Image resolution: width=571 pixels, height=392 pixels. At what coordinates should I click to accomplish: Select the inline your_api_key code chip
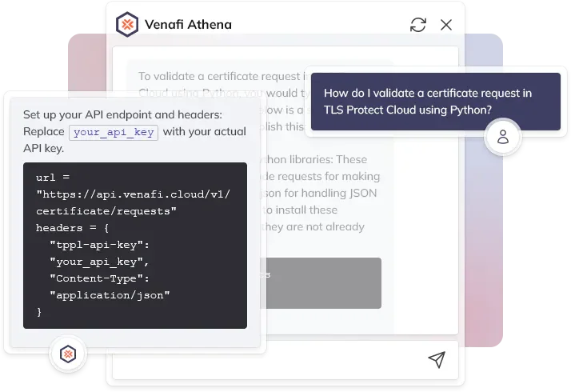[114, 132]
